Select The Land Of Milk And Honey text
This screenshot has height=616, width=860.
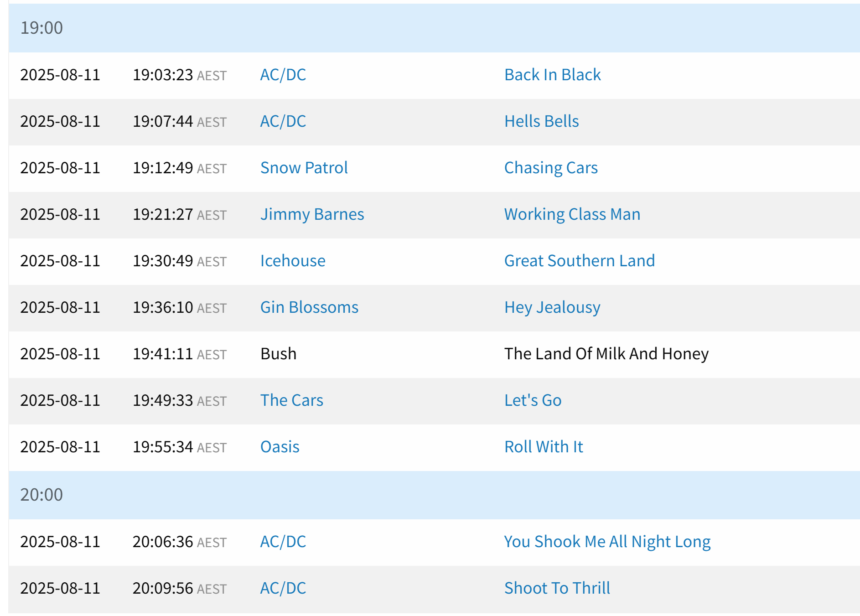pos(606,354)
